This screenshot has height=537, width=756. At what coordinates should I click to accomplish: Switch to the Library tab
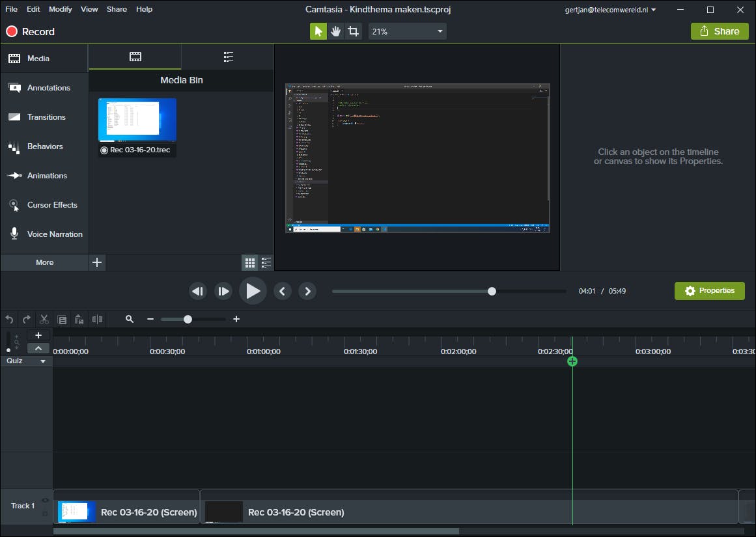tap(228, 57)
